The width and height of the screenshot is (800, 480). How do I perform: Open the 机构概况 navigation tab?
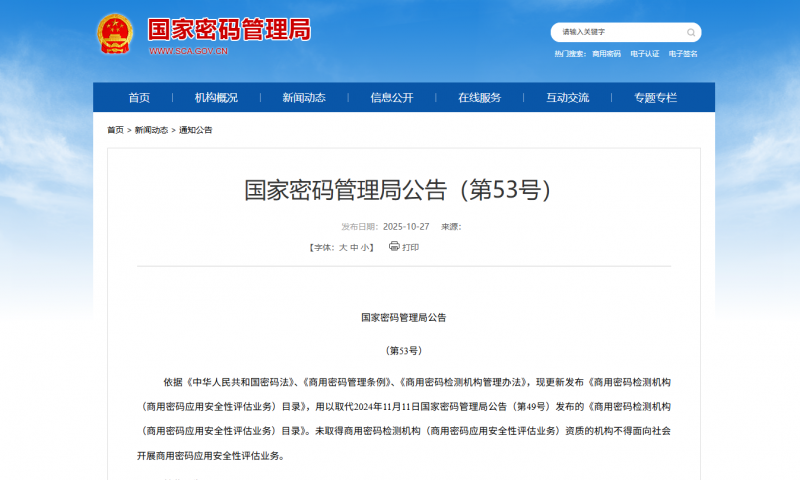click(x=216, y=97)
